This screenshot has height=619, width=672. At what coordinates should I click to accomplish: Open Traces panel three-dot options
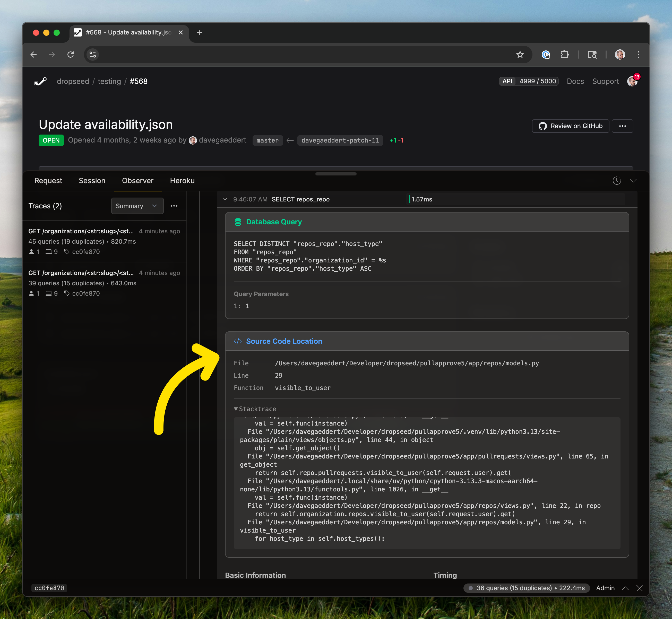tap(174, 206)
